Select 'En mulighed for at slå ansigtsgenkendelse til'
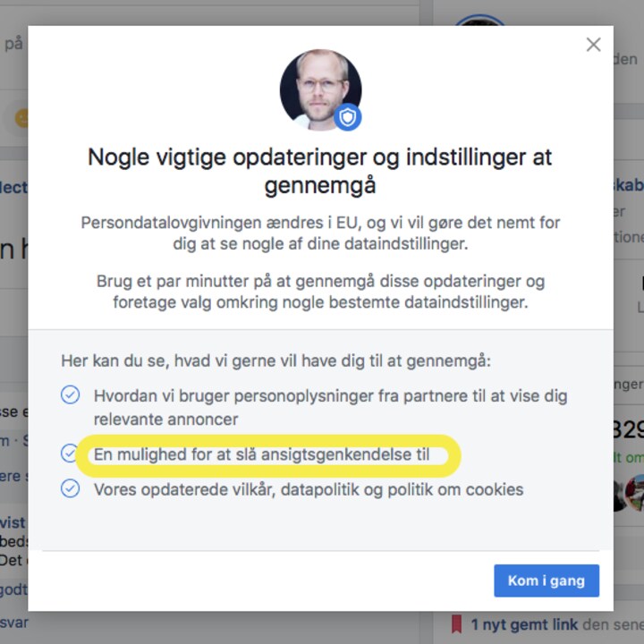The height and width of the screenshot is (644, 644). (261, 454)
